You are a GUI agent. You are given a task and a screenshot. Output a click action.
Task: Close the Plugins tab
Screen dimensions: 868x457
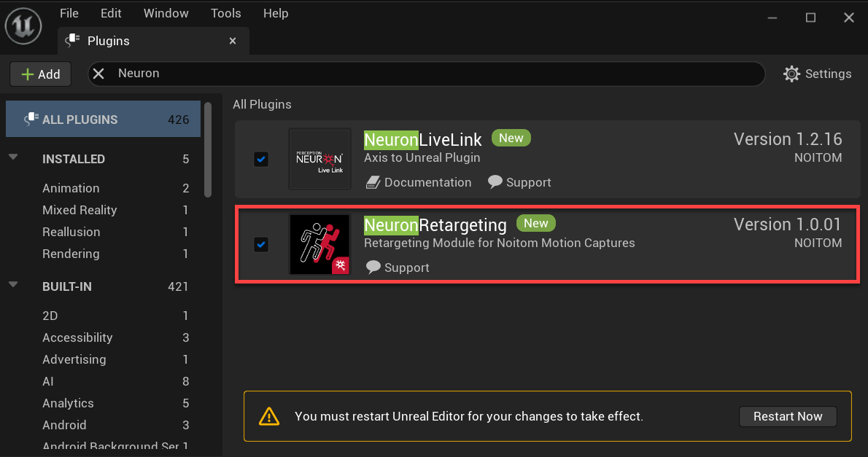tap(233, 41)
